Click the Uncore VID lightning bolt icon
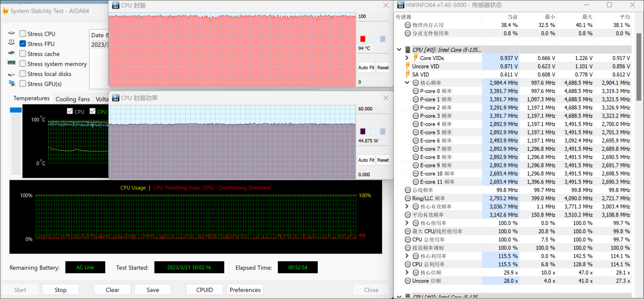This screenshot has width=644, height=299. tap(407, 66)
